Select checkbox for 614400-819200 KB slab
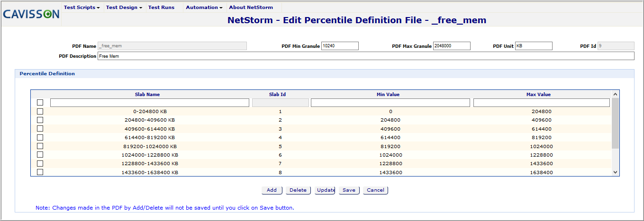The height and width of the screenshot is (221, 644). point(40,137)
